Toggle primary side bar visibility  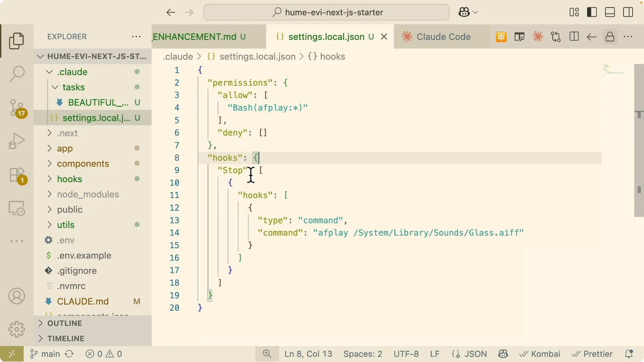point(592,12)
